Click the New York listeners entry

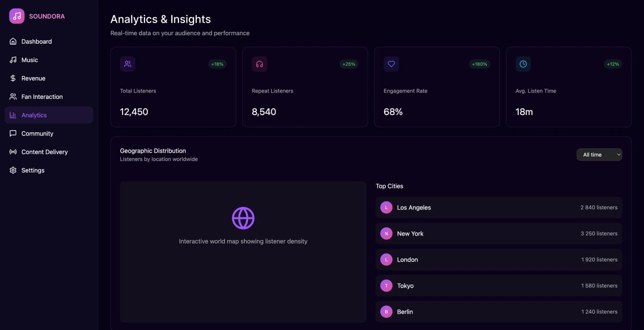(x=498, y=233)
